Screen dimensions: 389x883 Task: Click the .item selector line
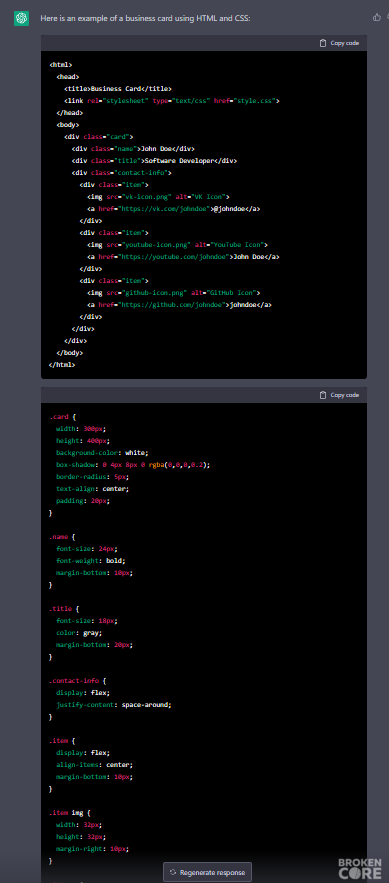(62, 741)
